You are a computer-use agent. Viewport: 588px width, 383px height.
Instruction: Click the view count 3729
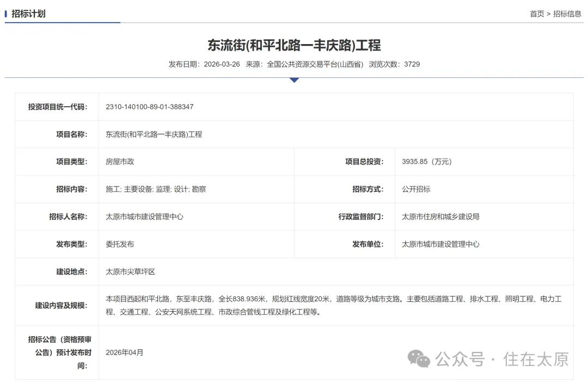(x=412, y=64)
